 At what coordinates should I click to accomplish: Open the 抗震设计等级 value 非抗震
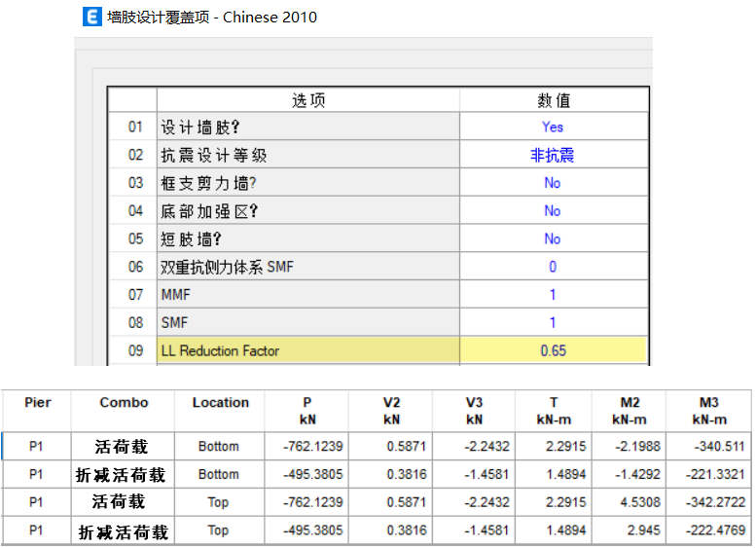553,155
